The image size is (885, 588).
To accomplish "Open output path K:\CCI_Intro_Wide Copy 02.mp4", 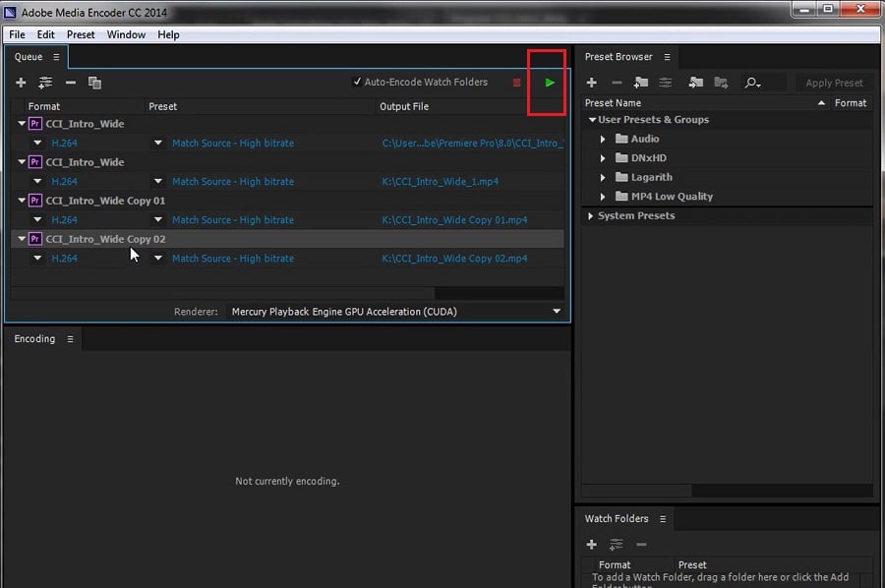I will click(454, 259).
